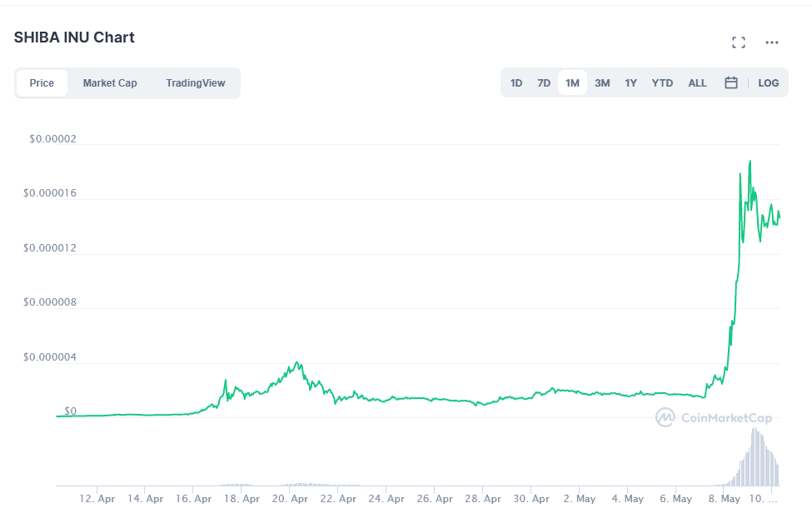The width and height of the screenshot is (812, 508).
Task: Click the 14. Apr date label
Action: [146, 499]
